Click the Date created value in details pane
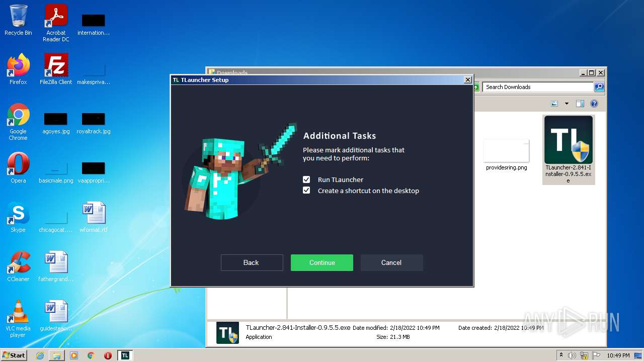644x362 pixels. coord(519,328)
